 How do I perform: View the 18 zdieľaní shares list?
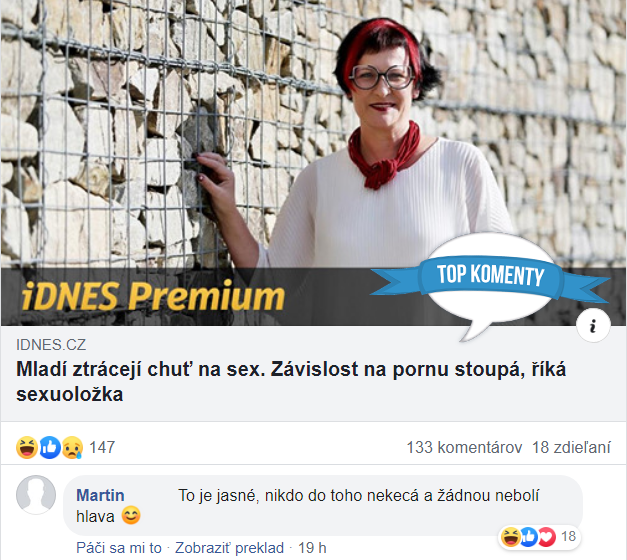(571, 447)
